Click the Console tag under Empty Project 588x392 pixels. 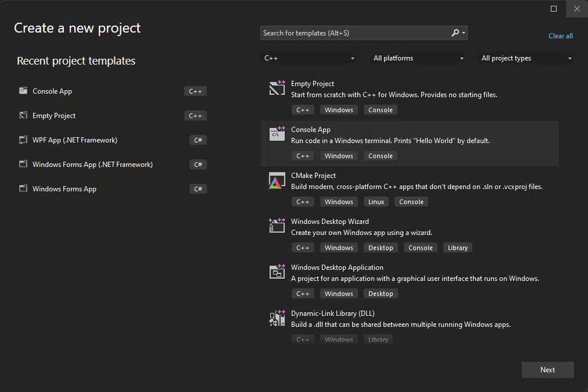380,110
